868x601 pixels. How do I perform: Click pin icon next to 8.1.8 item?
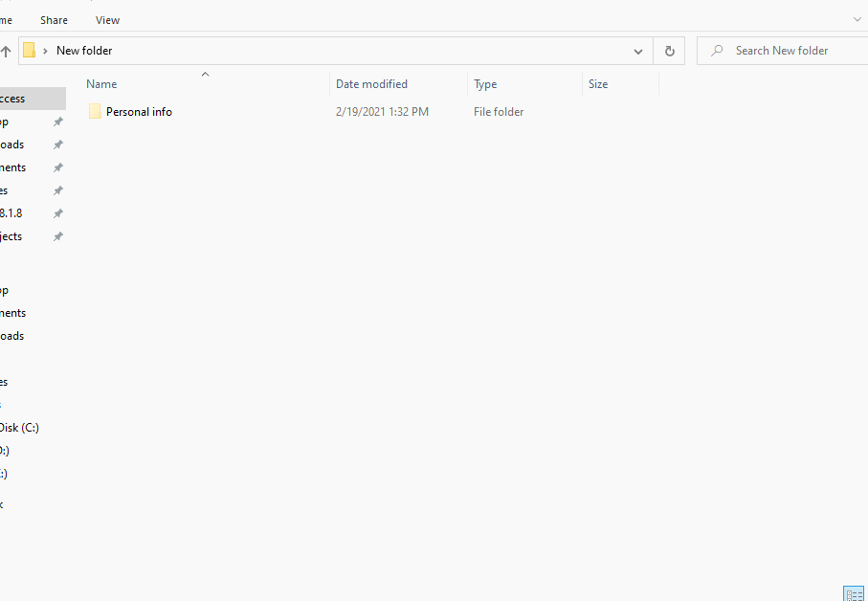click(57, 213)
